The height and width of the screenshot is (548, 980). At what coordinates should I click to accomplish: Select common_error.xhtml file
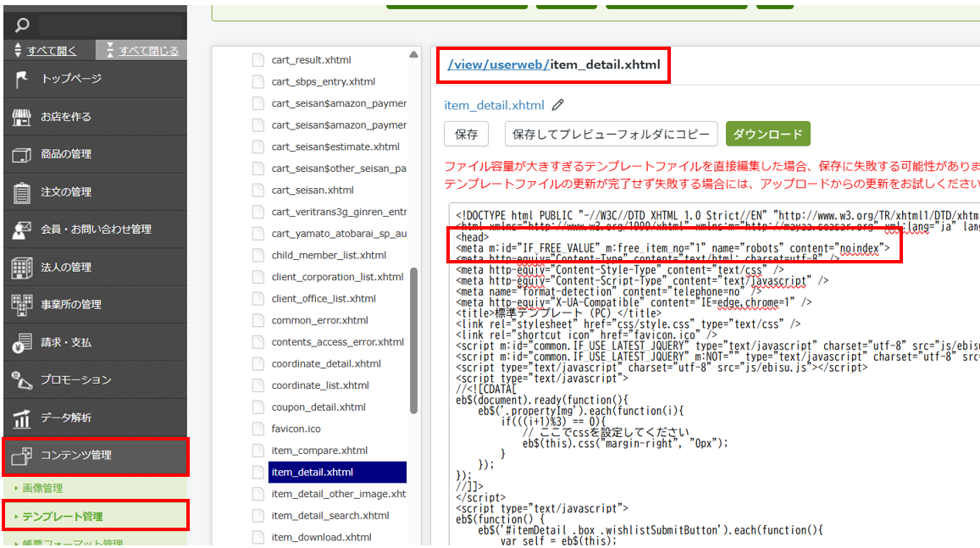(x=319, y=320)
